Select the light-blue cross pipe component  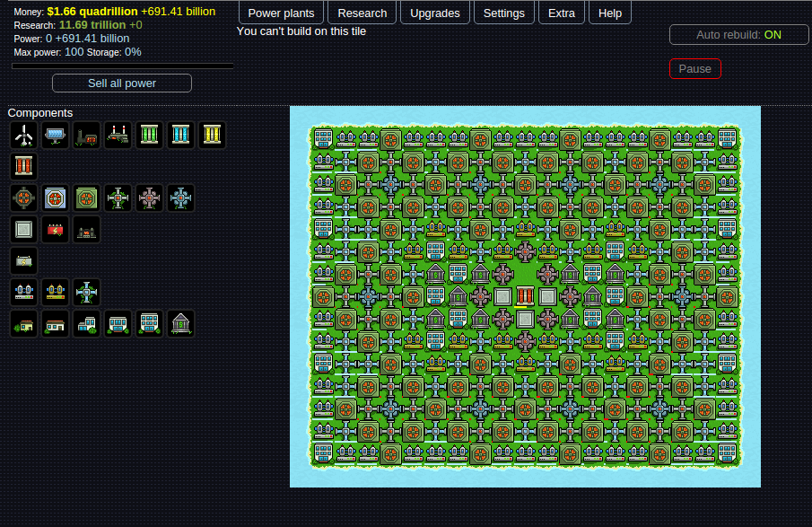point(86,293)
